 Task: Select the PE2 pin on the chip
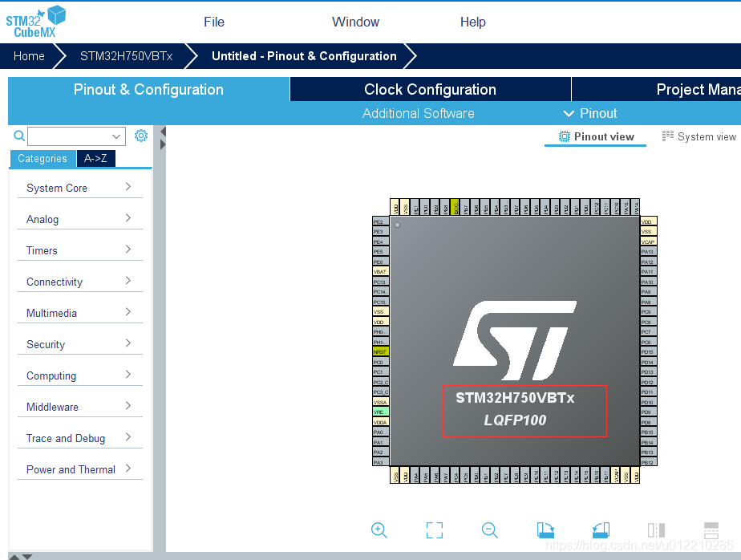pyautogui.click(x=380, y=221)
